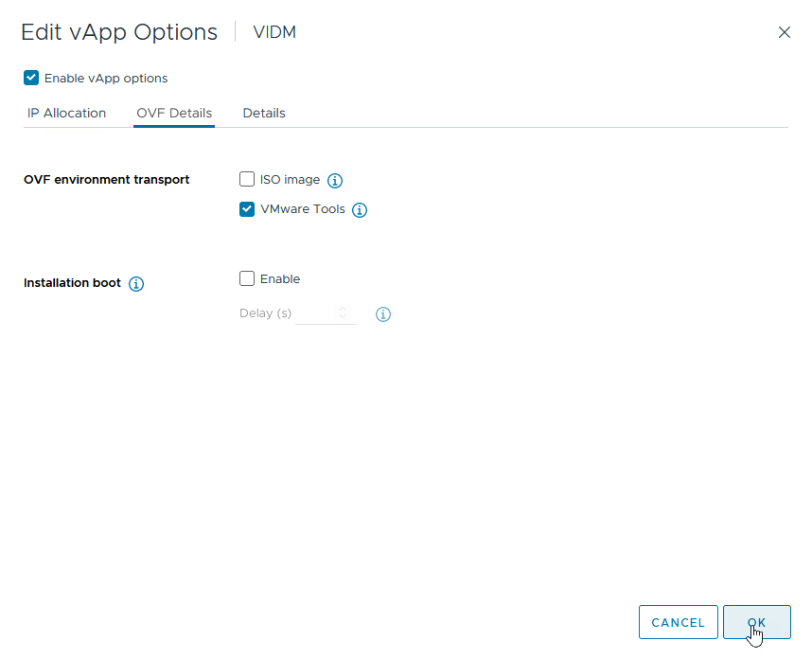The width and height of the screenshot is (812, 659).
Task: Click into the Delay (s) input field
Action: click(315, 313)
